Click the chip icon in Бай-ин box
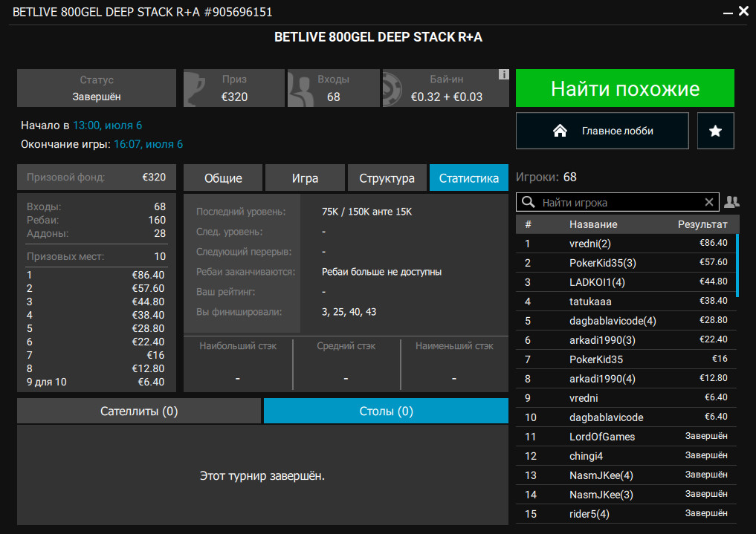The height and width of the screenshot is (534, 756). [x=396, y=88]
